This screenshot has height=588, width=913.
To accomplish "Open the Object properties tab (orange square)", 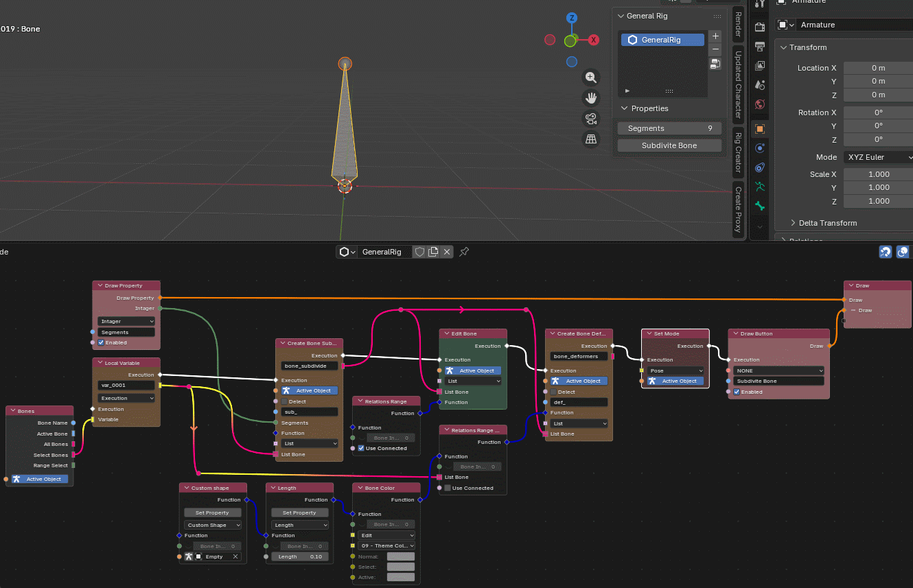I will pyautogui.click(x=760, y=128).
